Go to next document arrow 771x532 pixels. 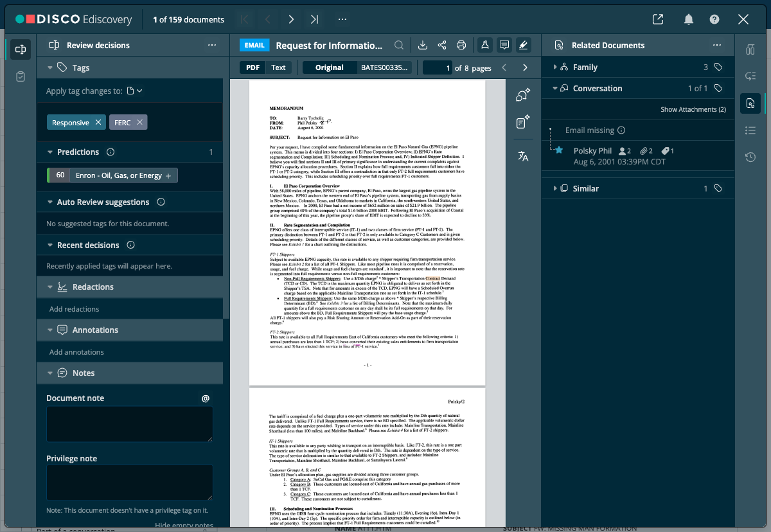291,19
